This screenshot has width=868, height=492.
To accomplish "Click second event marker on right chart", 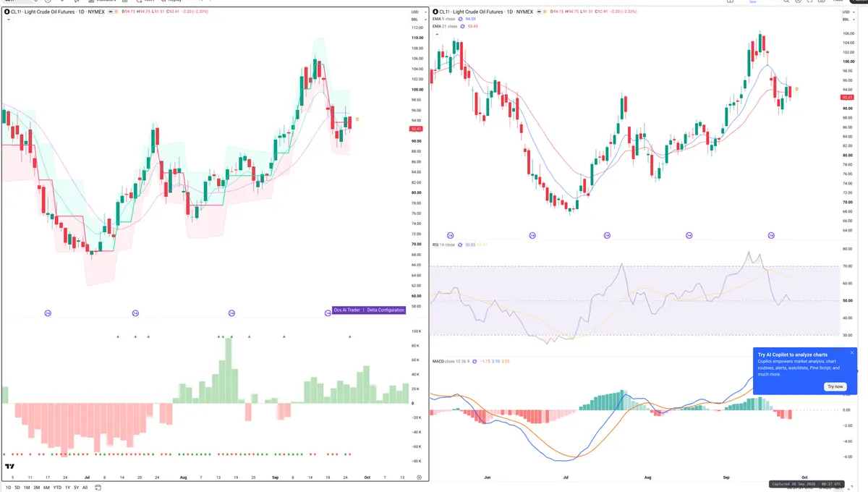I will coord(532,235).
